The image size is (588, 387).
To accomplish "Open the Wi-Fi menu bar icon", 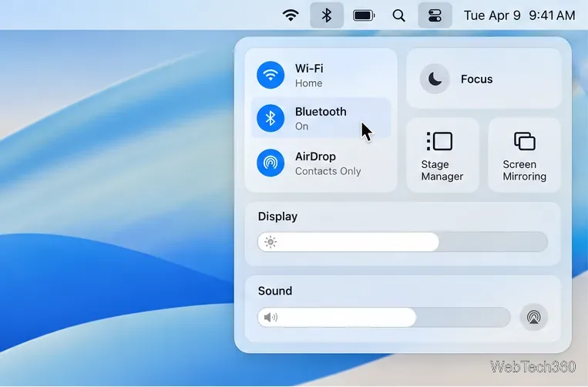I will pos(291,15).
